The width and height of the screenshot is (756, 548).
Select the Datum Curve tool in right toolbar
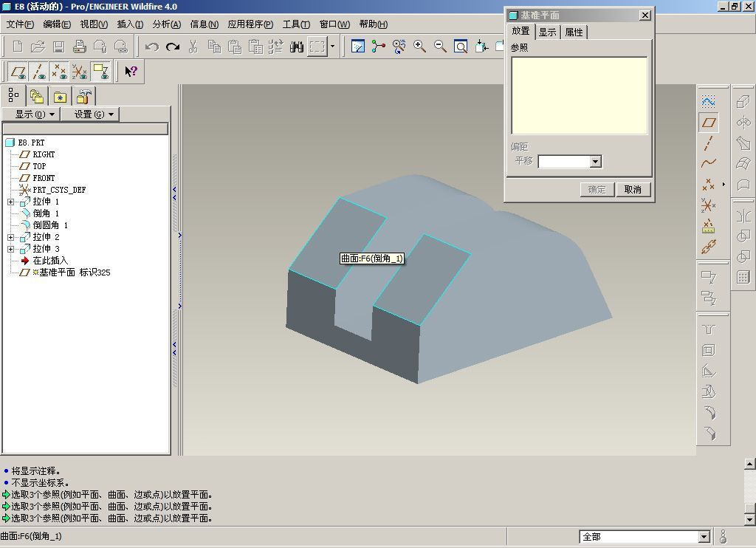tap(708, 163)
